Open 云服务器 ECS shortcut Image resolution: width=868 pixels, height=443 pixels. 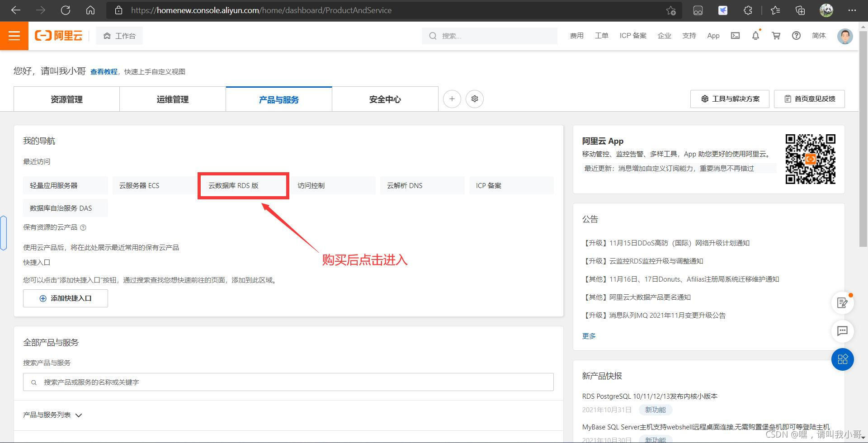155,185
